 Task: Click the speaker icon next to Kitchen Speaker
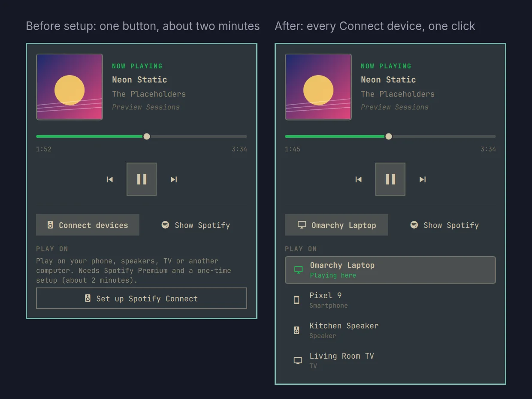pos(296,330)
